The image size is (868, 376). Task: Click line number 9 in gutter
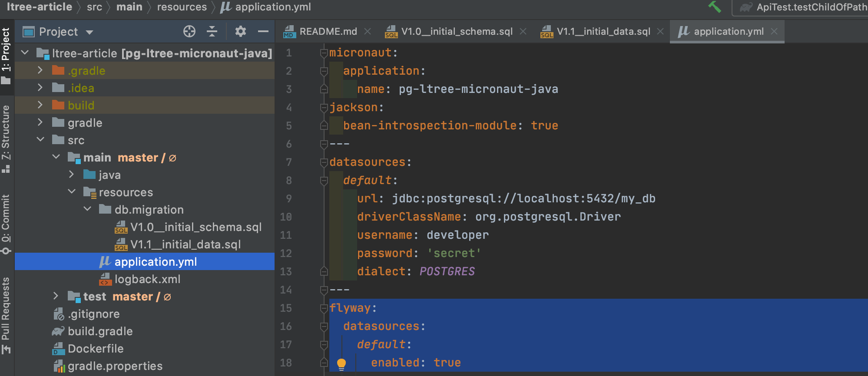click(289, 199)
